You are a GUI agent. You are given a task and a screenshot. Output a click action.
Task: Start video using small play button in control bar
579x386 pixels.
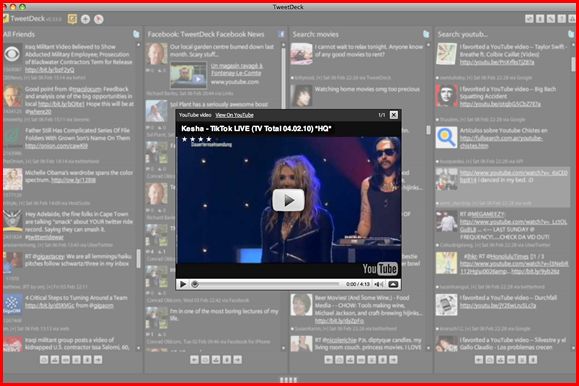182,284
